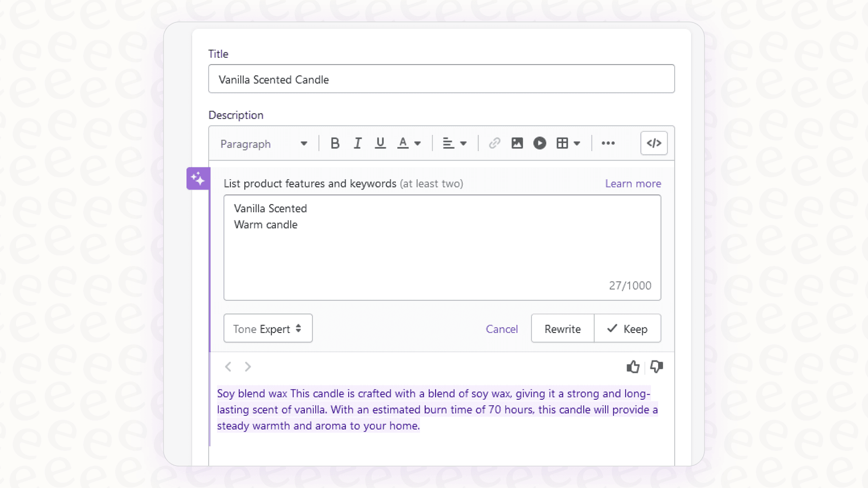Screen dimensions: 868x488
Task: Click the Rewrite button
Action: point(562,328)
